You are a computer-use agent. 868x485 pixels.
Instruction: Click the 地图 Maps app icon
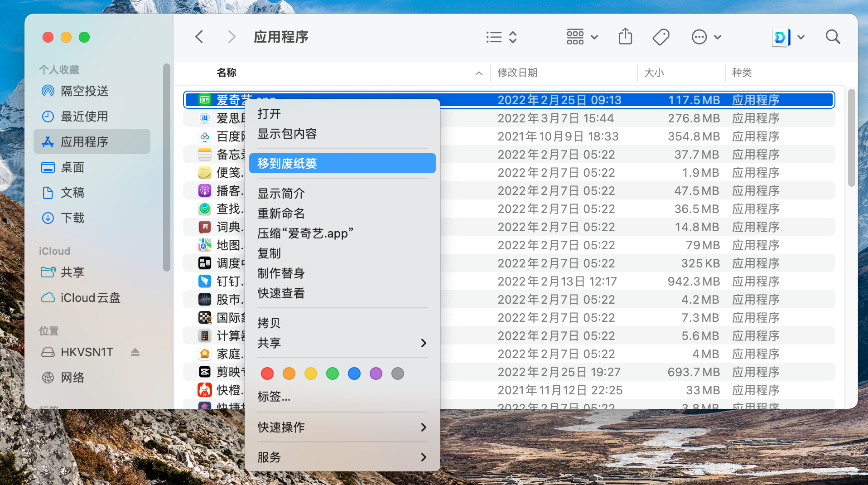[205, 245]
